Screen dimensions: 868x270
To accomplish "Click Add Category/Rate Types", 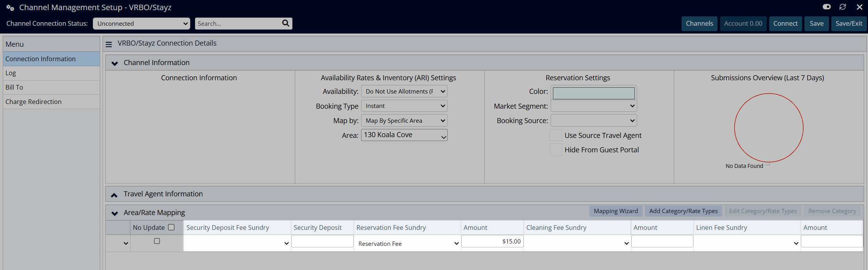I will tap(684, 211).
